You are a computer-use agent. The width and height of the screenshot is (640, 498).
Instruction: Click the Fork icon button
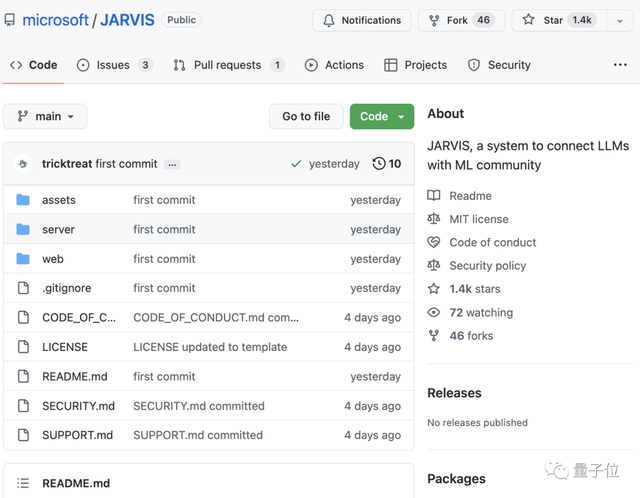pyautogui.click(x=434, y=20)
